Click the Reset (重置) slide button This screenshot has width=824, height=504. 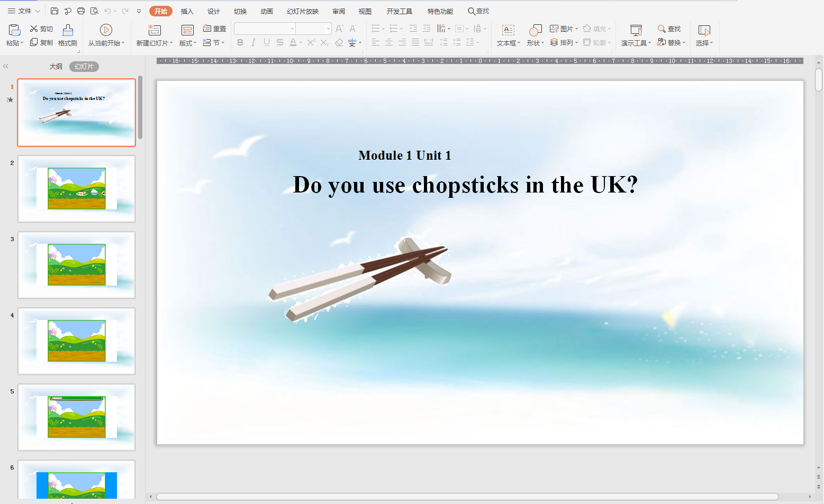pos(214,29)
